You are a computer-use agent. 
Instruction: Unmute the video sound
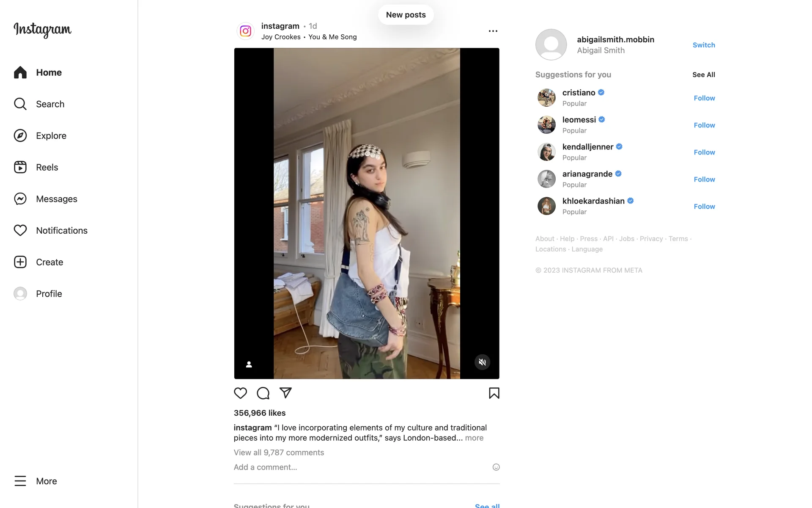pyautogui.click(x=482, y=362)
